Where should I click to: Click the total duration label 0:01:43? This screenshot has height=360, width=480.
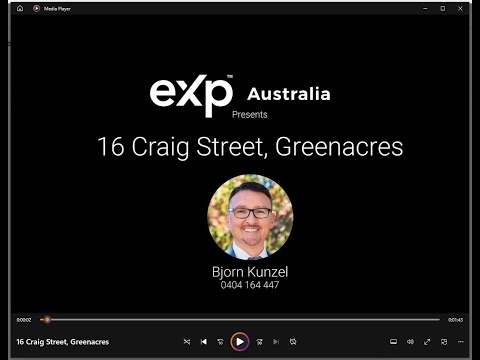(x=455, y=320)
